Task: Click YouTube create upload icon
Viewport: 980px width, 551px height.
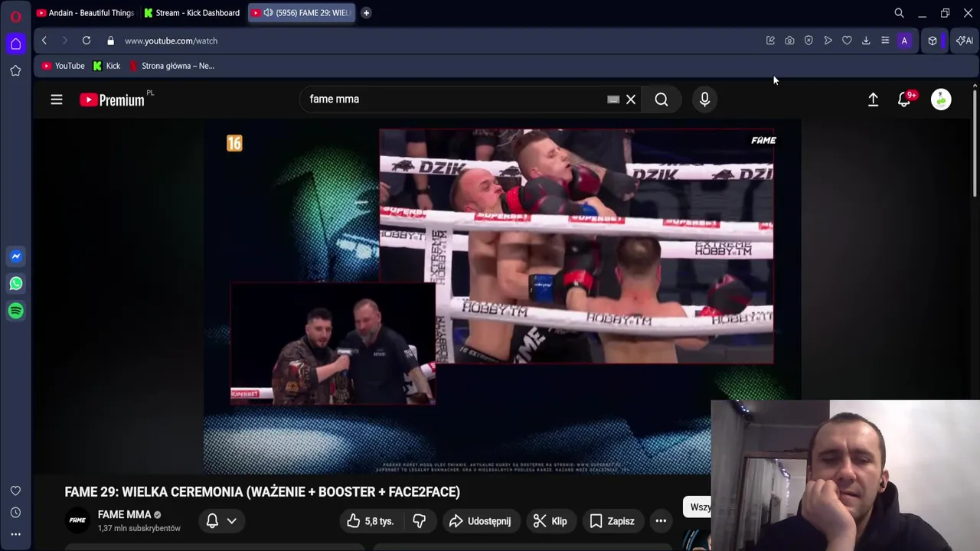Action: click(873, 99)
